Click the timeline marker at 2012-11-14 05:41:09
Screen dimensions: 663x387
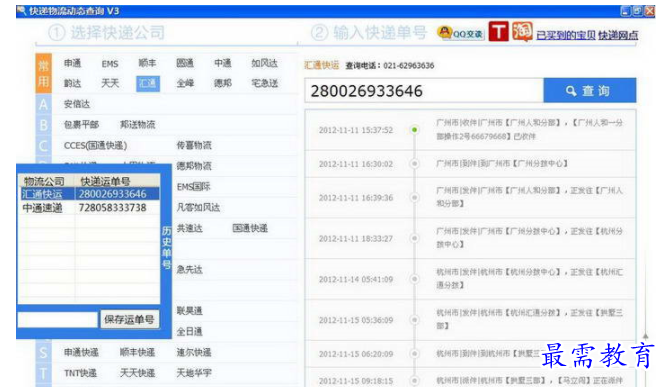point(414,279)
